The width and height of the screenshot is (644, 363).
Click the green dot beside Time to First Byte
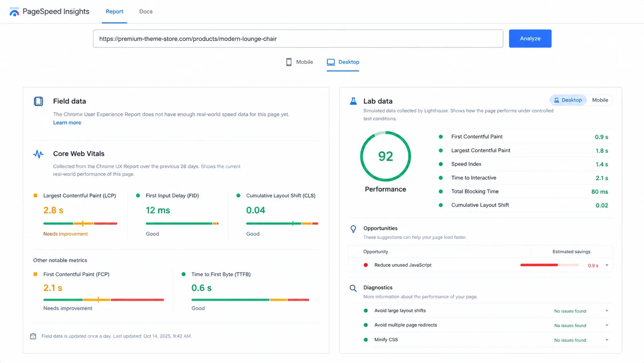pos(184,274)
